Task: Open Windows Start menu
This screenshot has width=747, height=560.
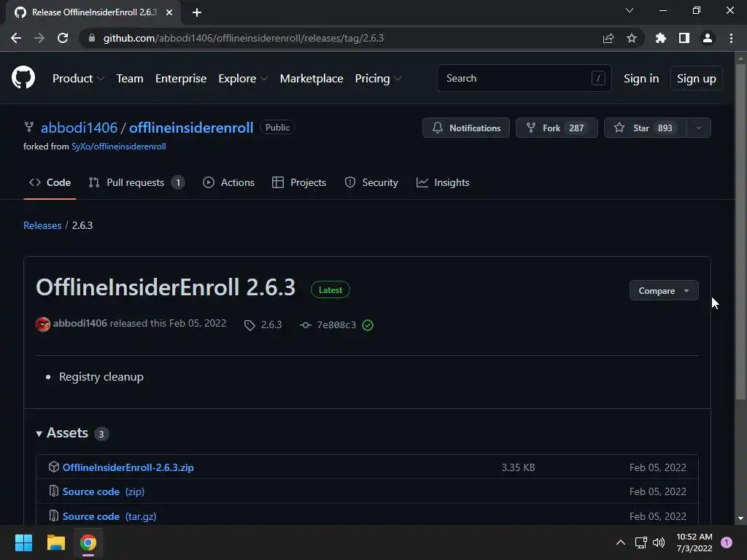Action: 23,542
